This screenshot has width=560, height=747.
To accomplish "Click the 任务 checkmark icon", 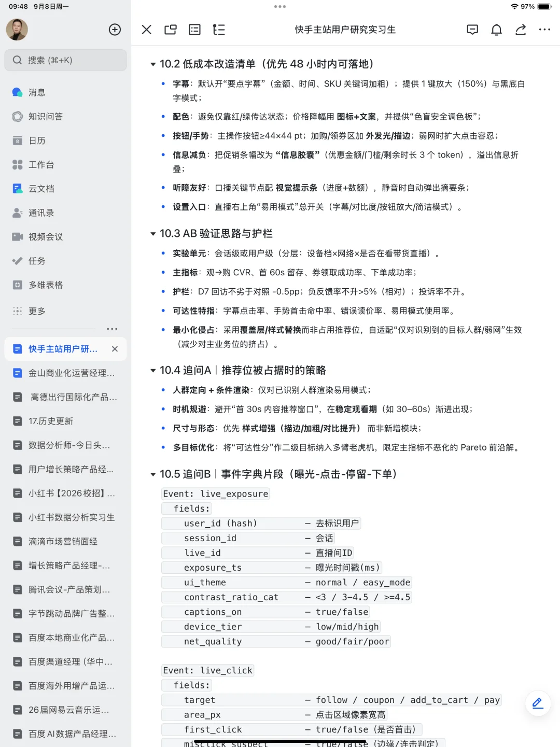I will (17, 261).
